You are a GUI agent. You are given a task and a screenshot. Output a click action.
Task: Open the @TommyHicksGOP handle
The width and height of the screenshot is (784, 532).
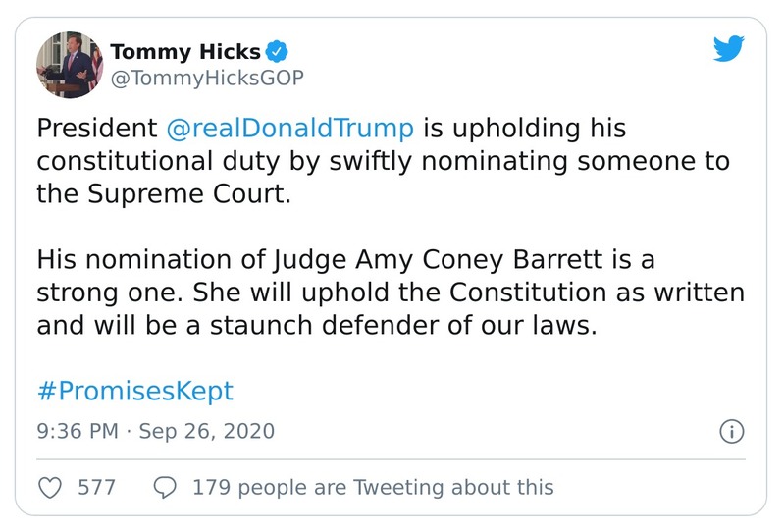point(208,78)
